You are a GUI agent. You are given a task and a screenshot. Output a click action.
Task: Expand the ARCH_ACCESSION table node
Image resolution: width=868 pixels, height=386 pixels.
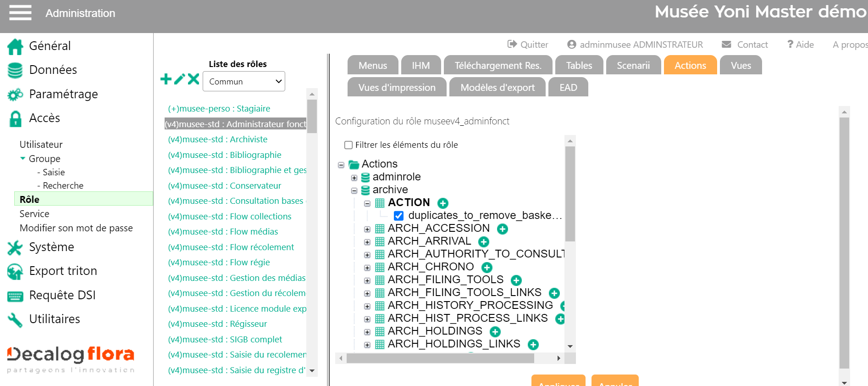tap(367, 229)
